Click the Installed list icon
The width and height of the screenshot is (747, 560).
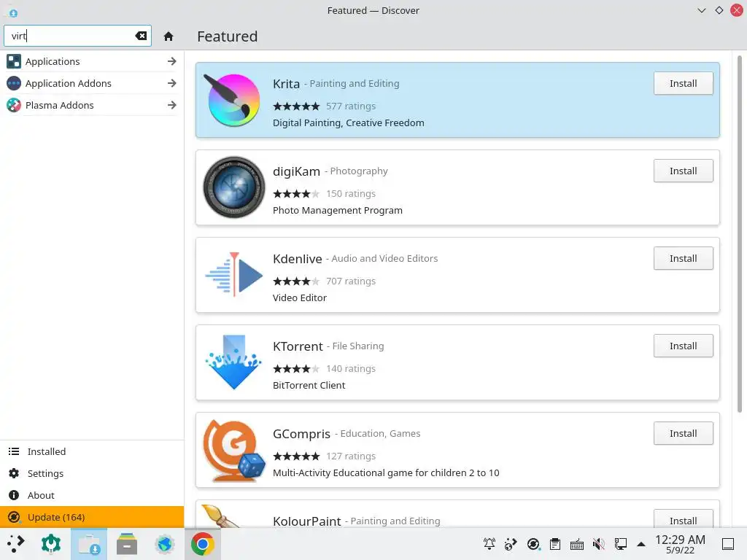[x=14, y=451]
